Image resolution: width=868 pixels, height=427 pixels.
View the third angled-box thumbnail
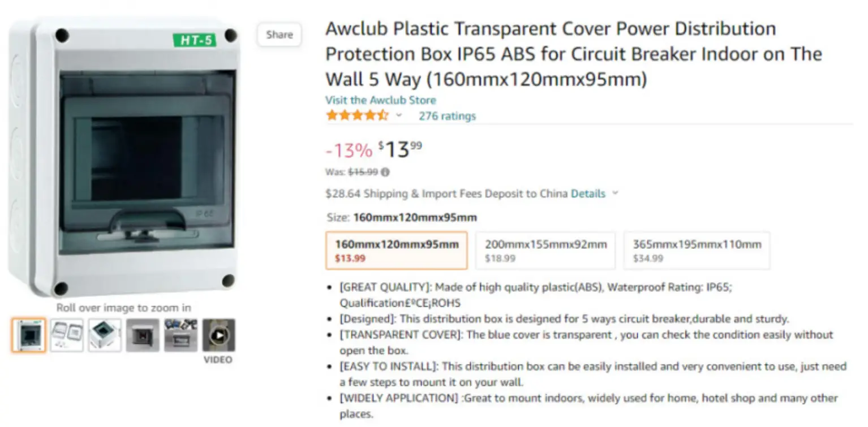[x=105, y=335]
